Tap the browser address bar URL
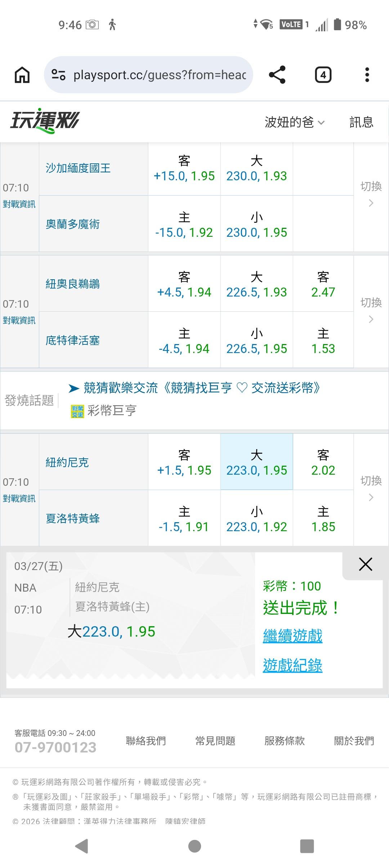 point(160,75)
